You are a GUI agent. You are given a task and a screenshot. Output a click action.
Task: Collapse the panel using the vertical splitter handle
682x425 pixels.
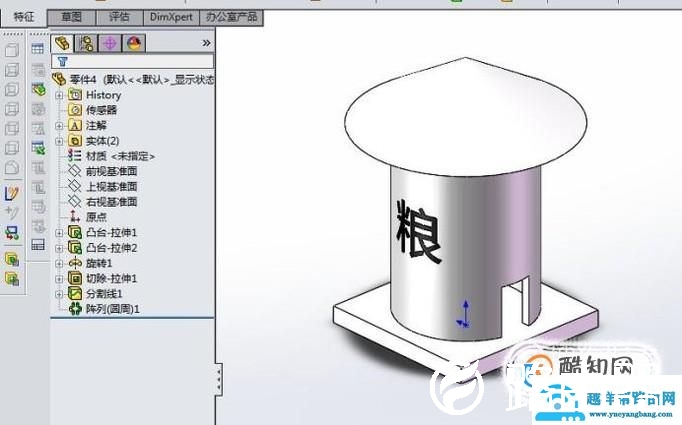pyautogui.click(x=219, y=379)
